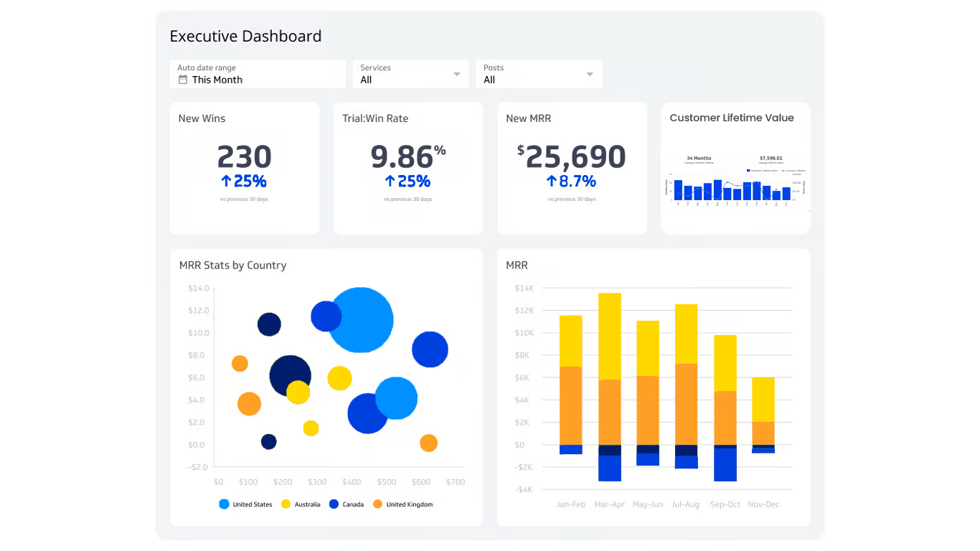Image resolution: width=980 pixels, height=551 pixels.
Task: Click the yellow segment of May-Jun bar
Action: point(648,349)
